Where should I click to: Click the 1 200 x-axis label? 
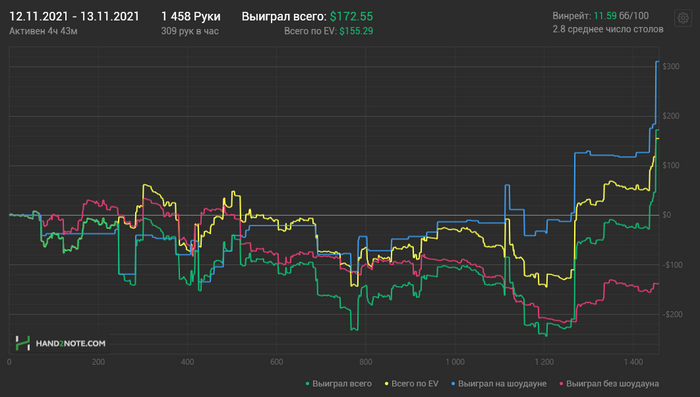[544, 362]
